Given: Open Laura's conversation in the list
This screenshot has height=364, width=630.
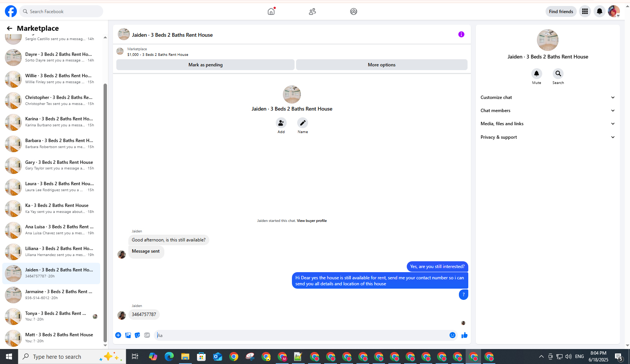Looking at the screenshot, I should click(x=51, y=187).
